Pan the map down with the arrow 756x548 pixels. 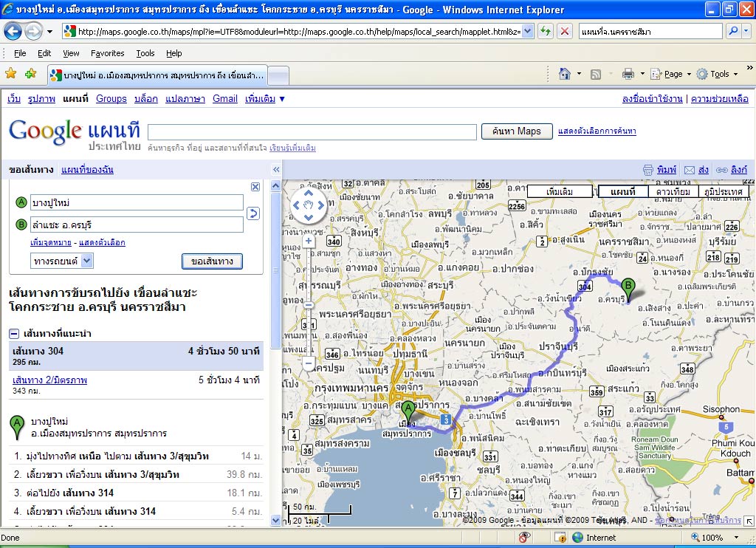pyautogui.click(x=309, y=216)
